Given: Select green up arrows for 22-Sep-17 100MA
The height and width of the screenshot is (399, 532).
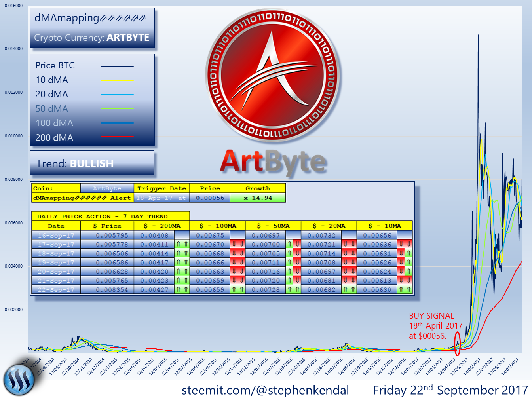Looking at the screenshot, I should 238,289.
